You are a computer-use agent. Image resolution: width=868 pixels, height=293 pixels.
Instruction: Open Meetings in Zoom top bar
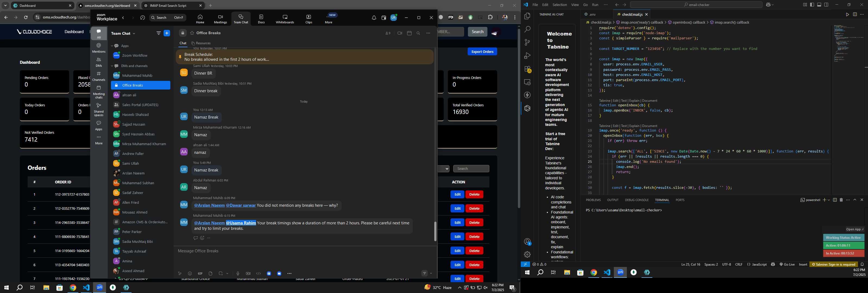click(x=220, y=19)
